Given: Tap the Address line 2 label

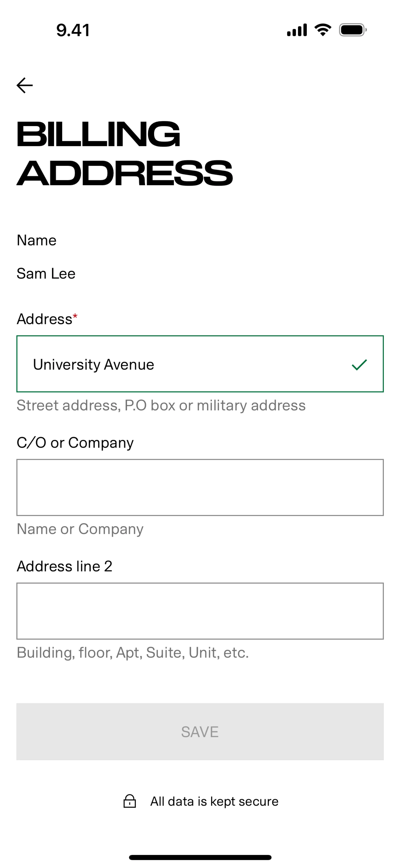Looking at the screenshot, I should [64, 566].
